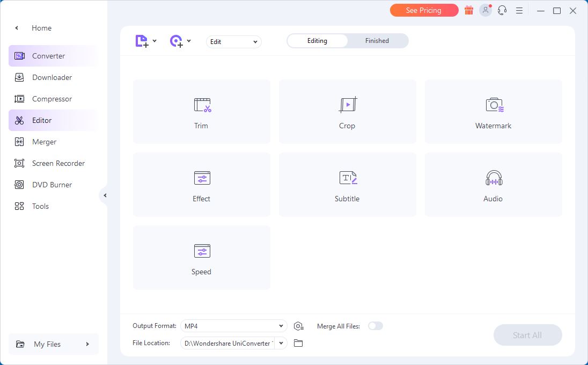Screen dimensions: 588x365
Task: Open the Merger module
Action: click(53, 142)
